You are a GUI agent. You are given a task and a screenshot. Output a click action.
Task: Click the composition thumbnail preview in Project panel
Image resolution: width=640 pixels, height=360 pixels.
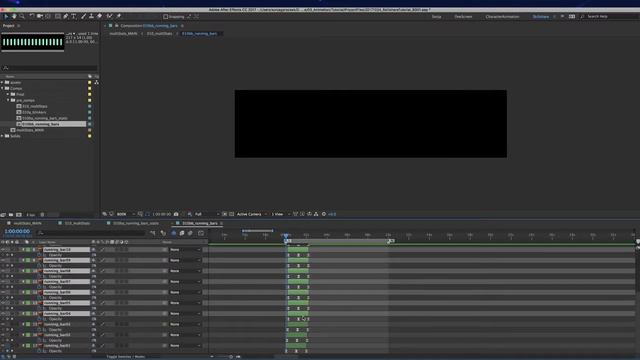(33, 42)
